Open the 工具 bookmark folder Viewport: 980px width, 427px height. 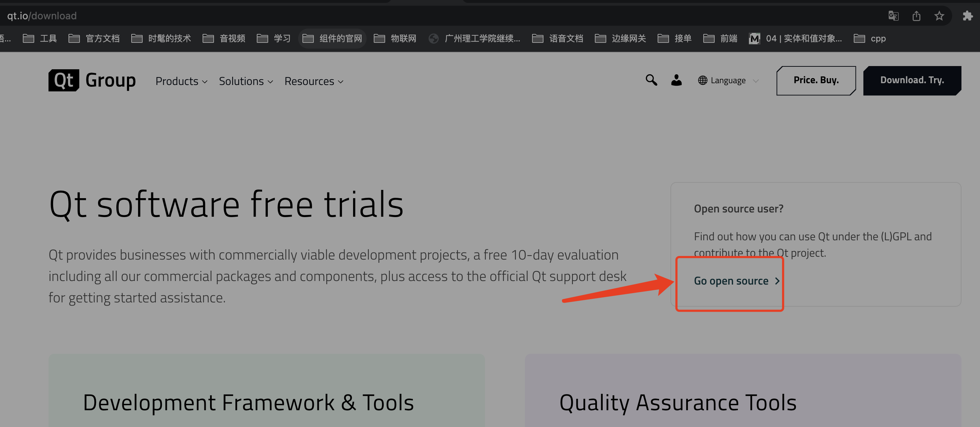[40, 39]
